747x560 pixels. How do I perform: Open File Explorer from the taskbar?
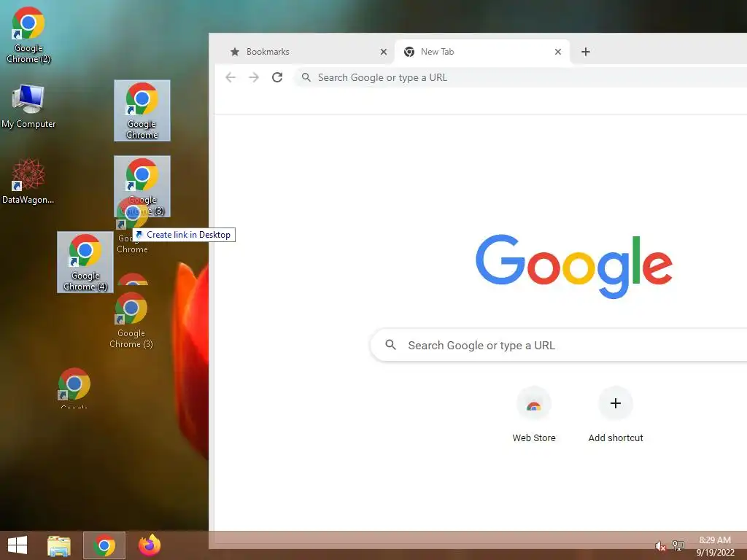point(59,545)
